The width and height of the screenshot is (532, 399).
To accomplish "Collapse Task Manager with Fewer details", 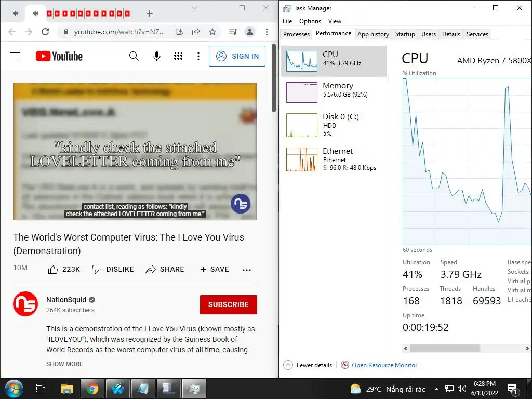I will click(x=308, y=365).
